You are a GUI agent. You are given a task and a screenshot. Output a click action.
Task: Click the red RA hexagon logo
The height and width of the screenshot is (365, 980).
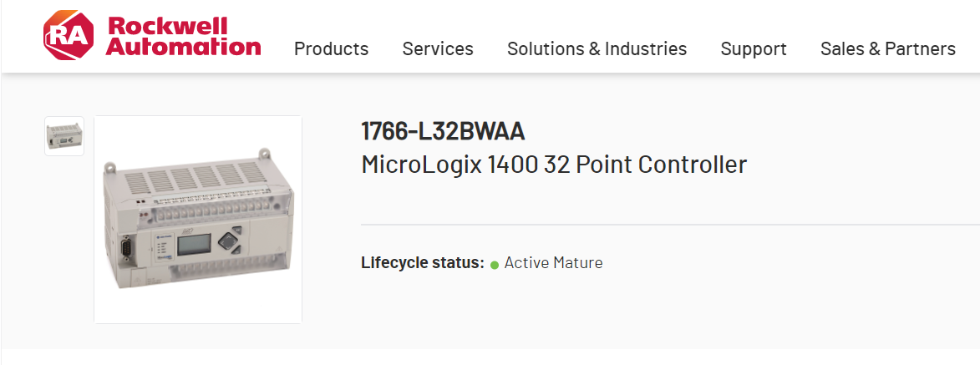(x=70, y=35)
